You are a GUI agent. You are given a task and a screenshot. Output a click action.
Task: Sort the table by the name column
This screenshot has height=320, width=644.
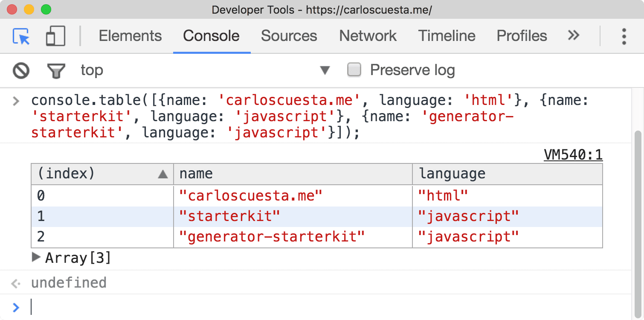coord(293,174)
